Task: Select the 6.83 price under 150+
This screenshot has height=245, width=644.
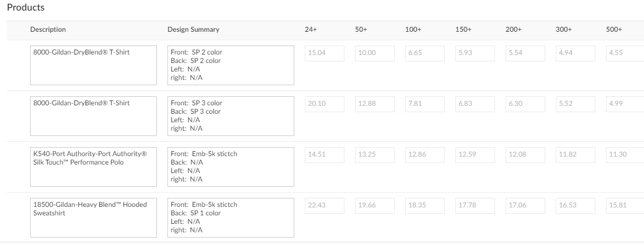Action: tap(475, 104)
